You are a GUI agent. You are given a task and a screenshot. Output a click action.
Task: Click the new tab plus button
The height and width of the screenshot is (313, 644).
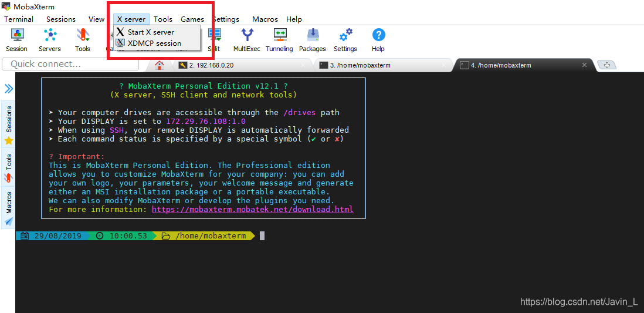point(606,65)
